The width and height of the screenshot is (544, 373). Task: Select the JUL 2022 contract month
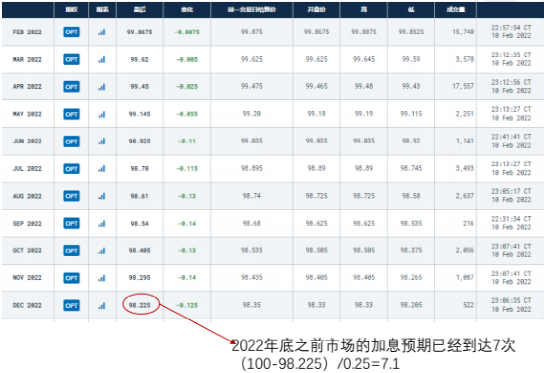(27, 169)
